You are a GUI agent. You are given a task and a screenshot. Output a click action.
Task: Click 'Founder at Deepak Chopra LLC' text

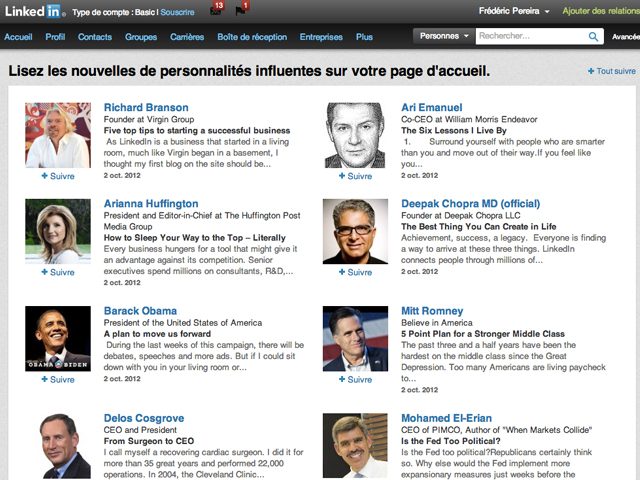461,216
